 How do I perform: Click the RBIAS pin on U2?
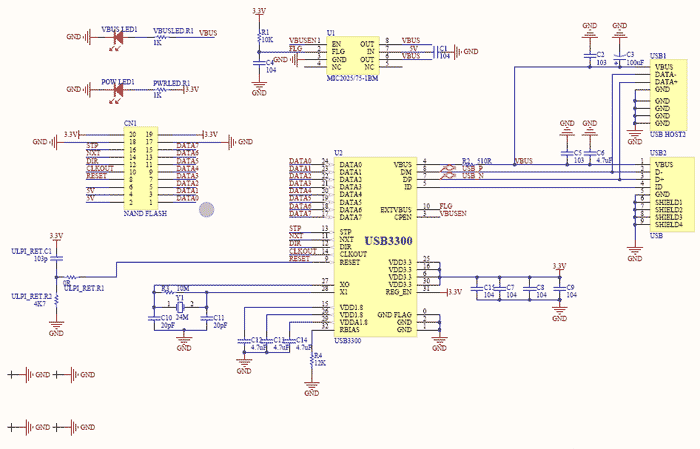coord(350,330)
